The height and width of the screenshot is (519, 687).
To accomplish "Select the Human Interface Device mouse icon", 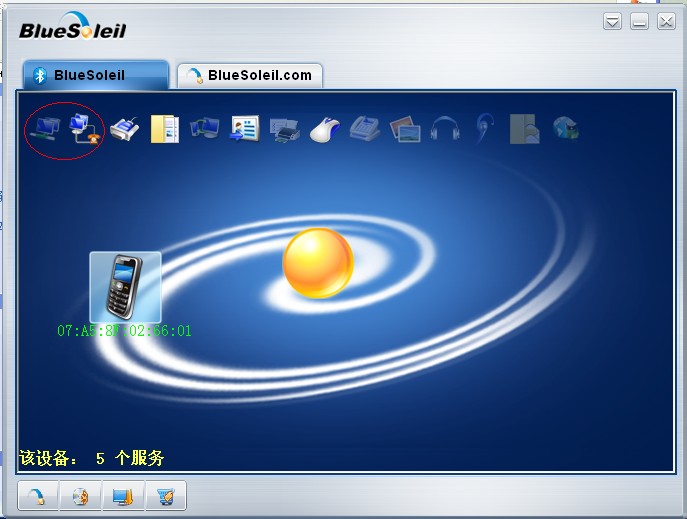I will (325, 130).
